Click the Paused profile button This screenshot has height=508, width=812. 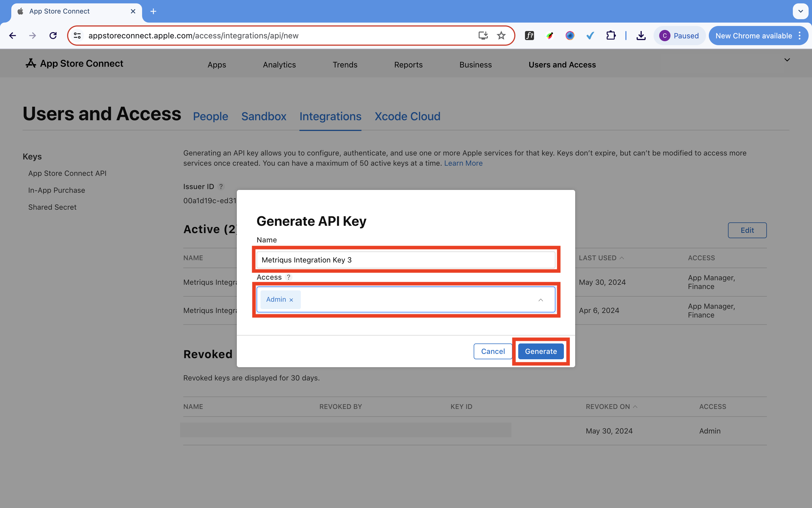pyautogui.click(x=679, y=36)
